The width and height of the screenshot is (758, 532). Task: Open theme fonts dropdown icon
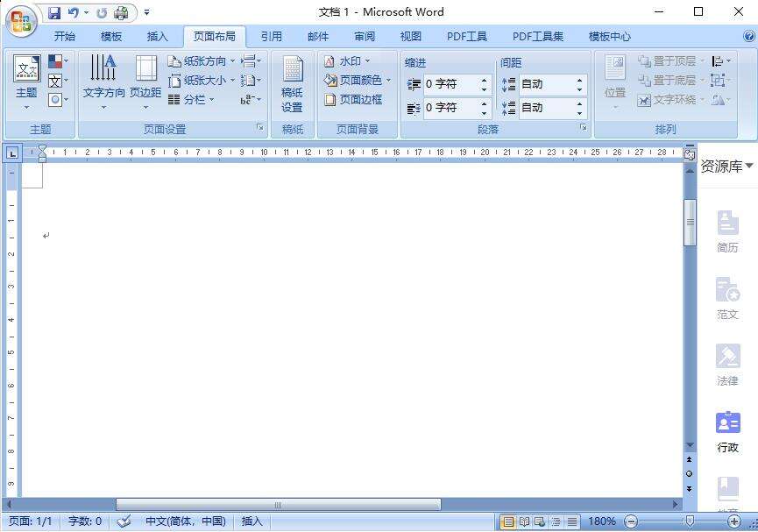click(x=58, y=81)
